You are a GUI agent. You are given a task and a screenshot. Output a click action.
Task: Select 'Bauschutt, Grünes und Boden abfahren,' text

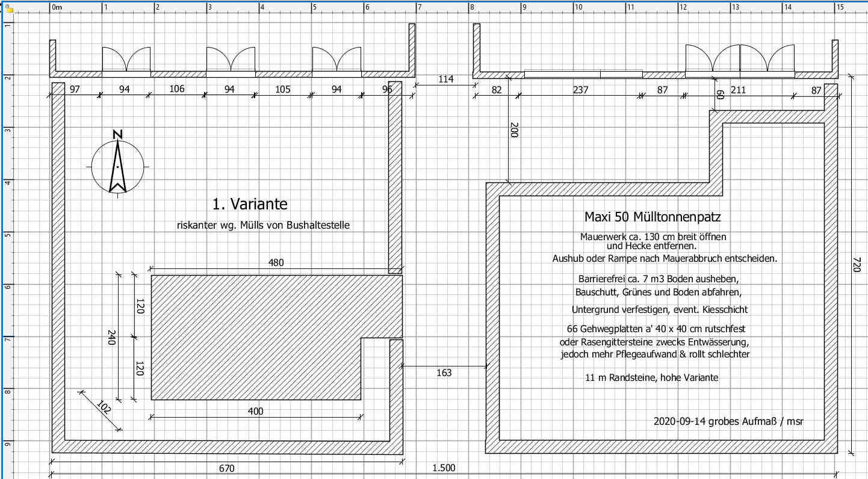(x=659, y=291)
